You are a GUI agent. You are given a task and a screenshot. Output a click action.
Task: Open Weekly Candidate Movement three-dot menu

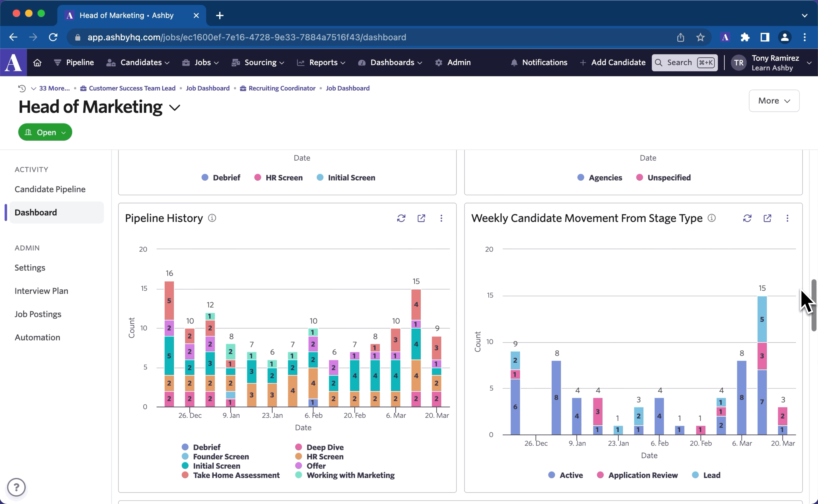[787, 218]
